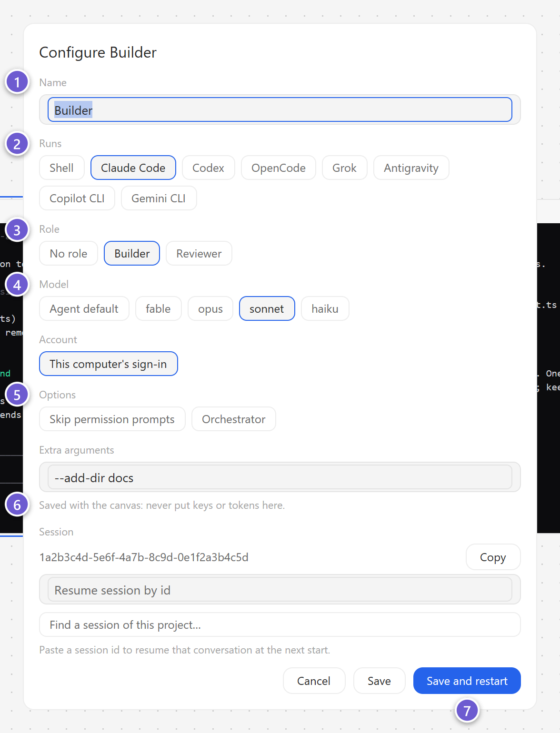Click the Name input field containing Builder
This screenshot has width=560, height=733.
click(x=280, y=110)
